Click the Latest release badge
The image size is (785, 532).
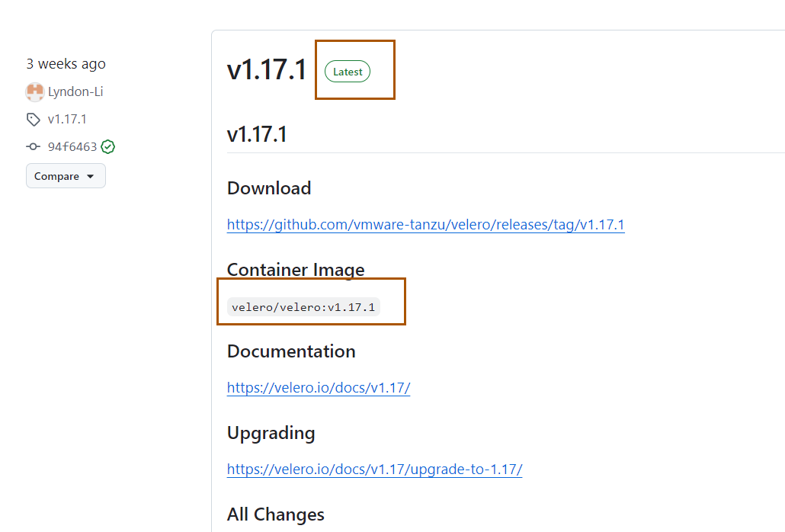tap(347, 71)
